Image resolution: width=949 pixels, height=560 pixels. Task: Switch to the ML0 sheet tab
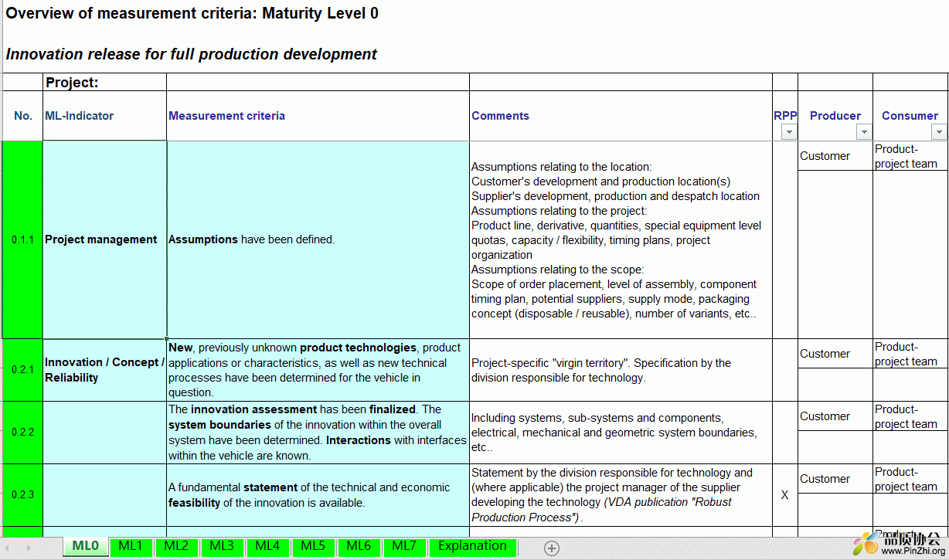(x=85, y=546)
